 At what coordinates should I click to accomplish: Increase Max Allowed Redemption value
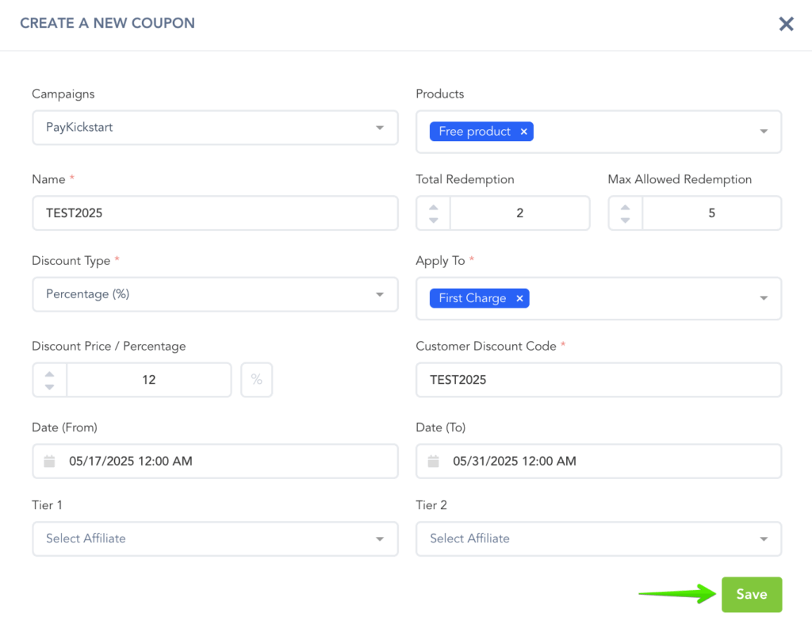click(626, 208)
